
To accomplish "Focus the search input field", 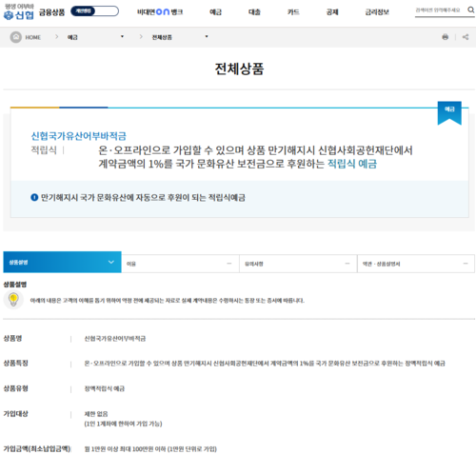I will pos(440,10).
